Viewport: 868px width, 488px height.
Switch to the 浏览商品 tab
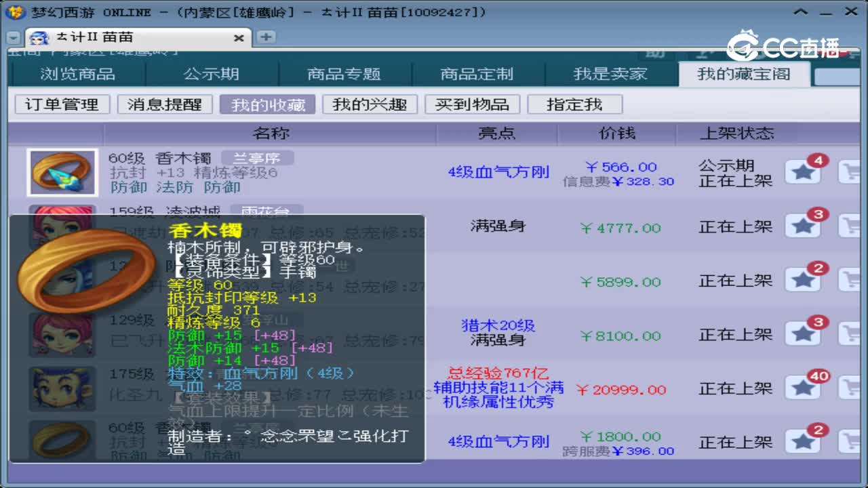tap(79, 74)
